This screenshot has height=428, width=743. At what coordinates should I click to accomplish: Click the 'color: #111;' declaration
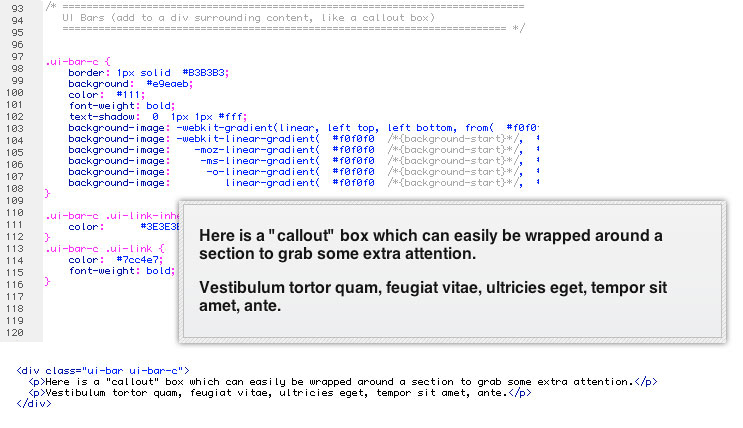[107, 95]
